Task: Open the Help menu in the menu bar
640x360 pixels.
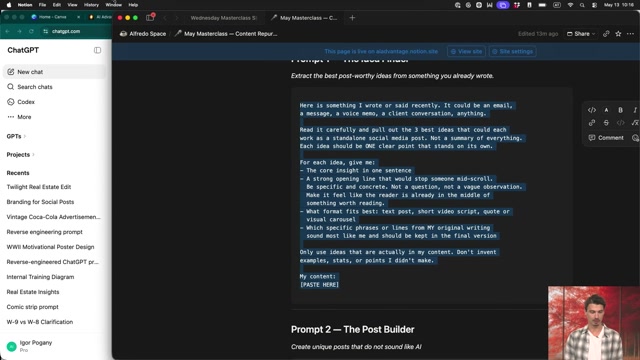Action: (x=133, y=5)
